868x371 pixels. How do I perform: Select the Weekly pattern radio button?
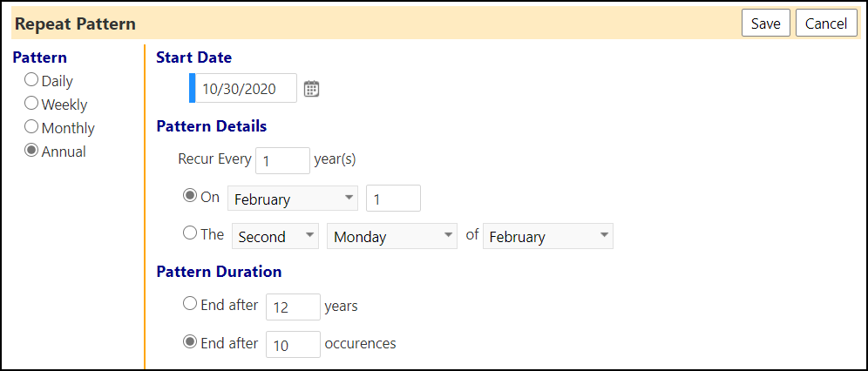(x=31, y=104)
